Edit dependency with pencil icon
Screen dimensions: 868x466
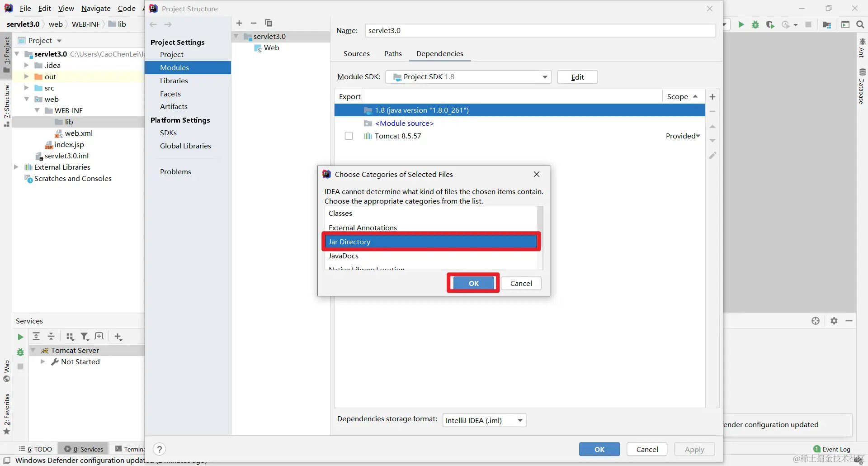tap(712, 156)
